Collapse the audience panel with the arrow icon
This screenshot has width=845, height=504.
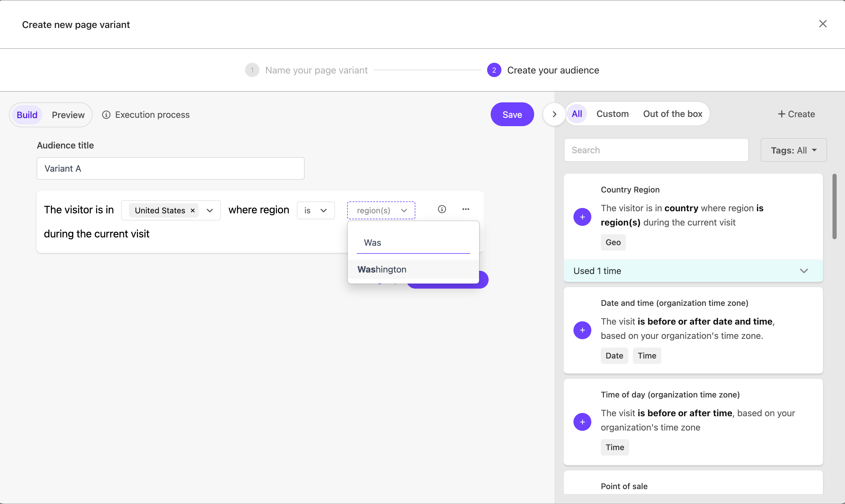554,114
